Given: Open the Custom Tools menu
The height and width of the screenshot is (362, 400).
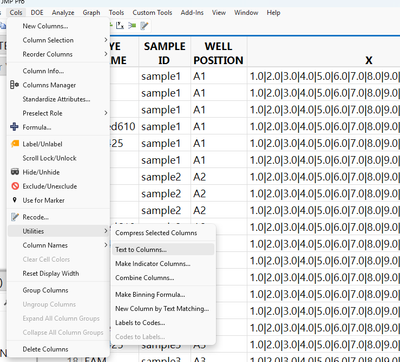Looking at the screenshot, I should 152,13.
